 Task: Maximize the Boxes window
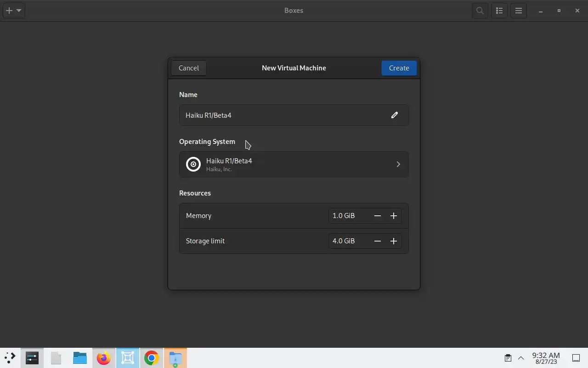(559, 11)
